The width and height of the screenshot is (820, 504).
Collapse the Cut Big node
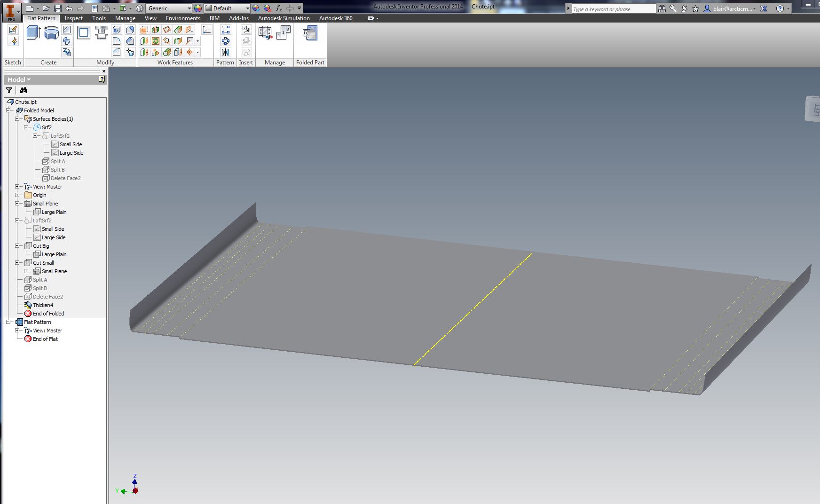pyautogui.click(x=17, y=246)
